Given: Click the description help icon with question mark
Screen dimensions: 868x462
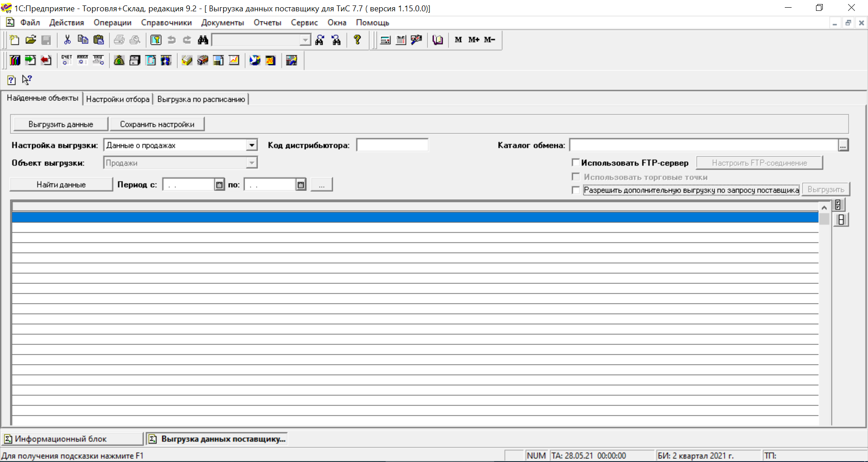Looking at the screenshot, I should coord(12,80).
